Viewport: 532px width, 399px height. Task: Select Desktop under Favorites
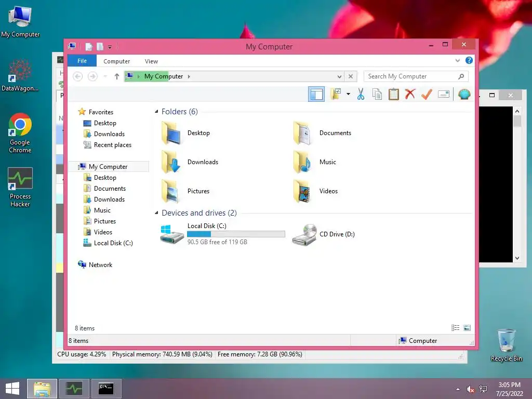point(105,123)
